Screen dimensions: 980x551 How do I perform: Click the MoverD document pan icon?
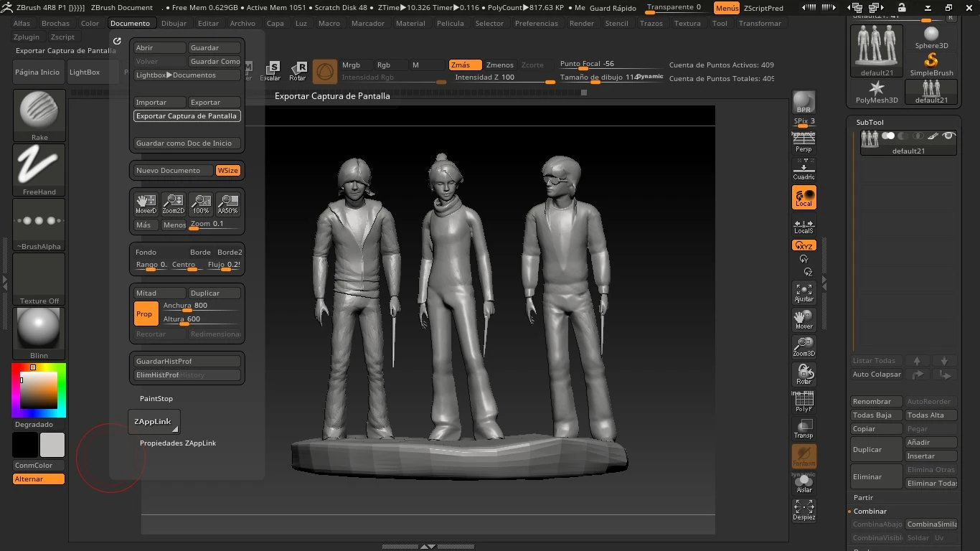coord(146,204)
